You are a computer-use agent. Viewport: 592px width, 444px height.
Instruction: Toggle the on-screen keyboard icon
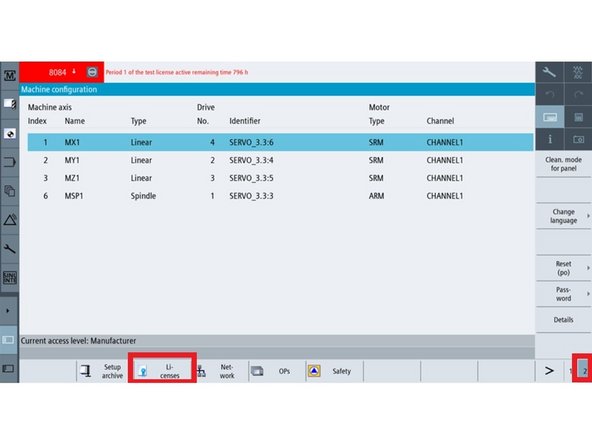coord(550,117)
